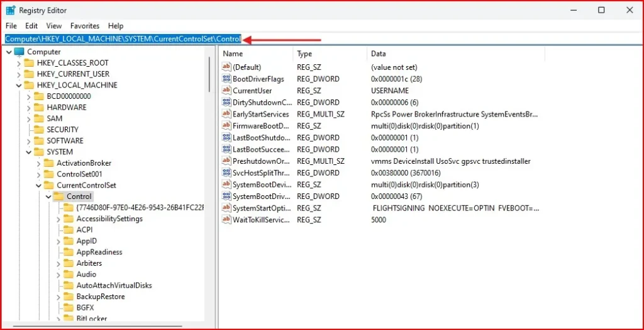
Task: Select the Arbiters key
Action: click(x=89, y=263)
